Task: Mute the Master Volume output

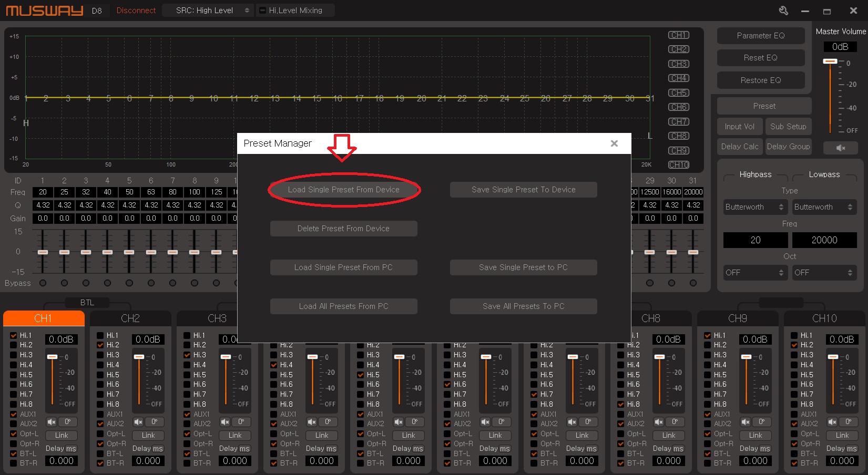Action: point(841,148)
